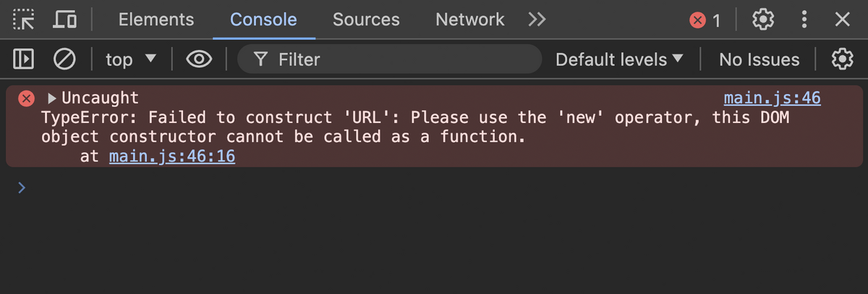This screenshot has height=294, width=868.
Task: Clear the console output
Action: [65, 59]
